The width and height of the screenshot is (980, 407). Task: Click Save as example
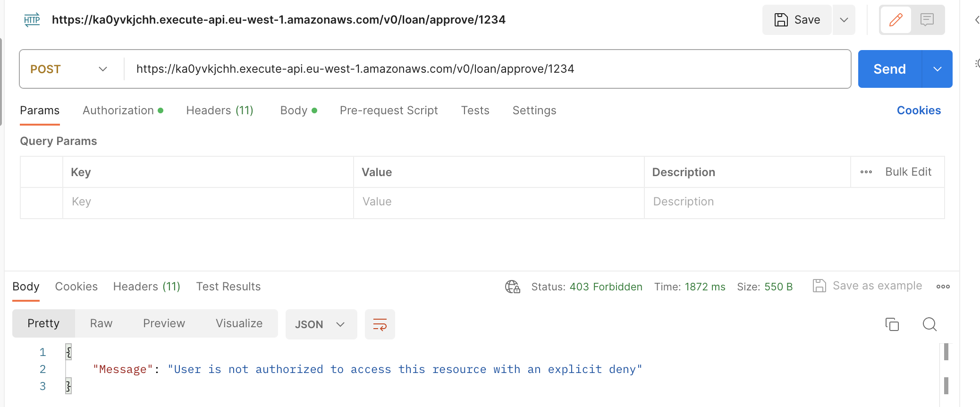[867, 286]
